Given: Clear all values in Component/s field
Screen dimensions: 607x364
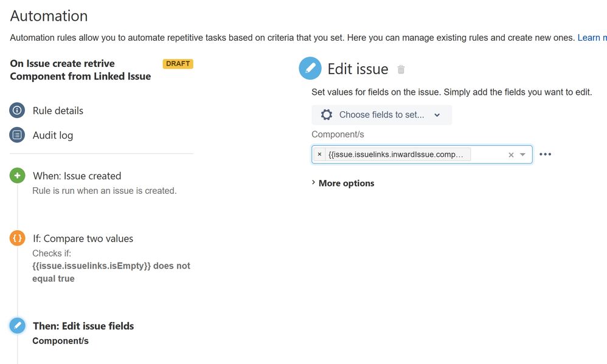Looking at the screenshot, I should pos(511,155).
